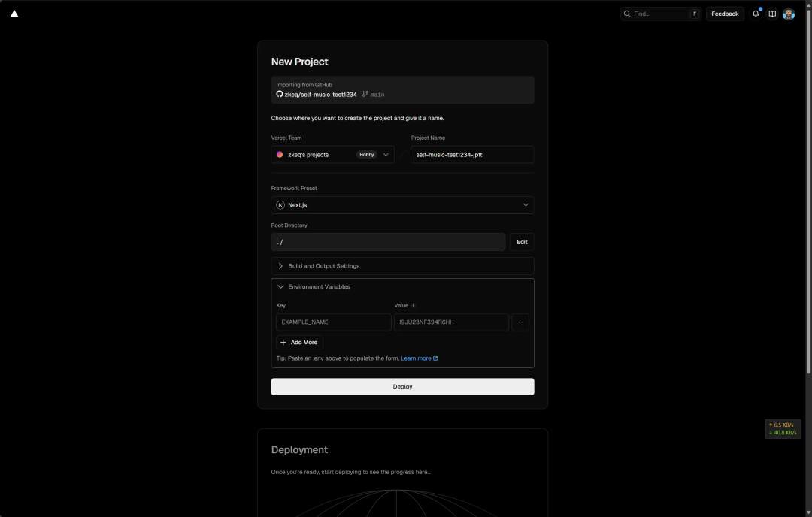The width and height of the screenshot is (812, 517).
Task: Click the magnifier icon in Find box
Action: pos(627,14)
